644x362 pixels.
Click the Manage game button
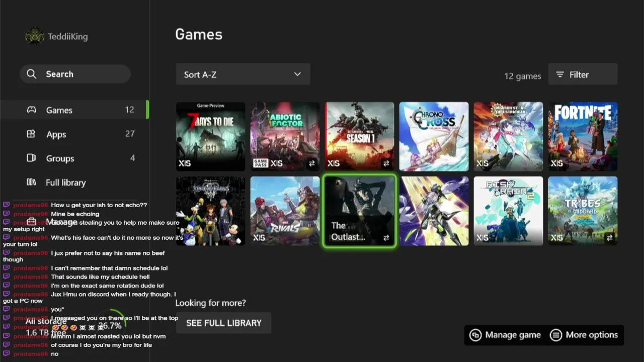pos(505,335)
